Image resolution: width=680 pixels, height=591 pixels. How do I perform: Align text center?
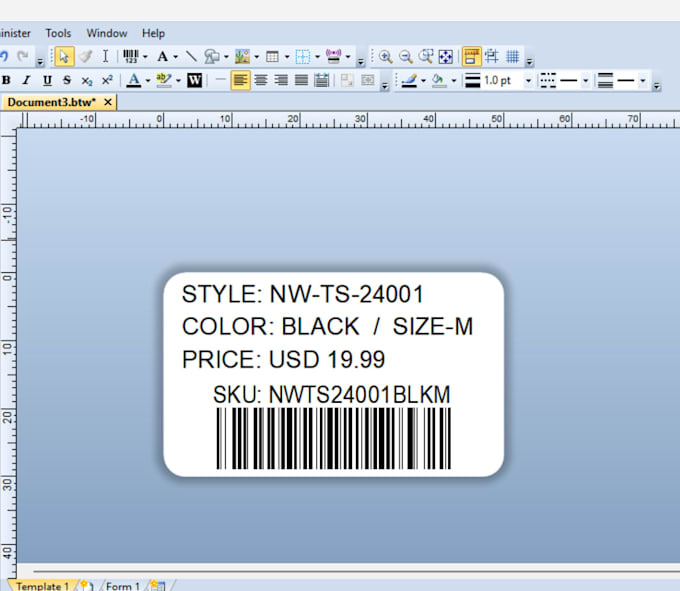point(261,80)
